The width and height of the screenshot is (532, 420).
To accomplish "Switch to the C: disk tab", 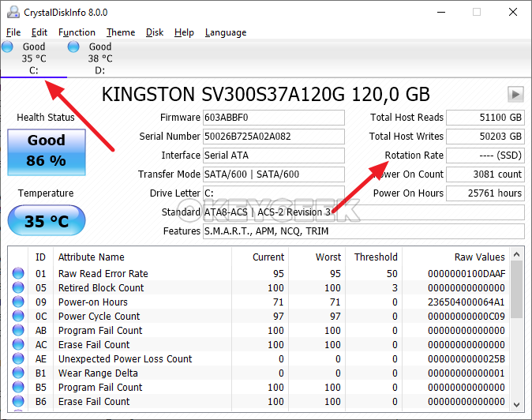I will coord(34,58).
